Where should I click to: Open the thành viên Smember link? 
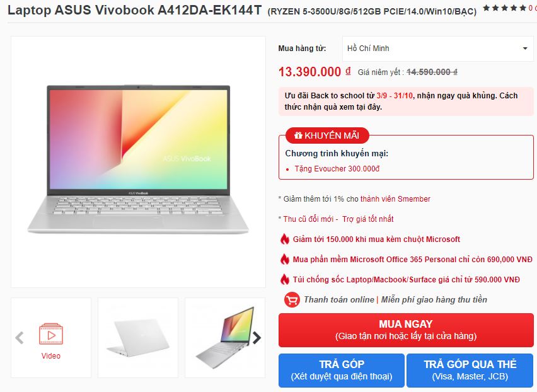click(395, 199)
